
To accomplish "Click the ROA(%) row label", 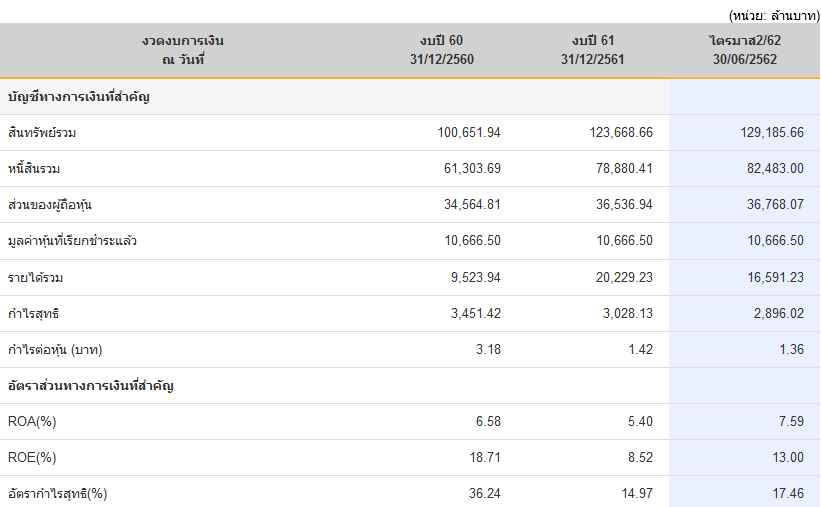I will [32, 421].
